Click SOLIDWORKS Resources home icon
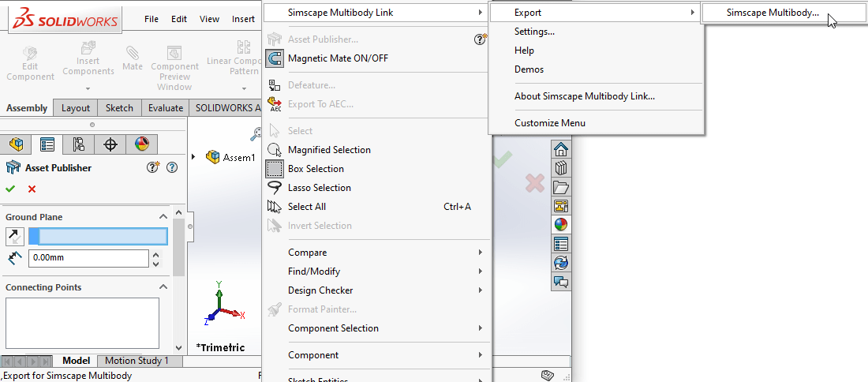The width and height of the screenshot is (868, 382). click(x=561, y=149)
